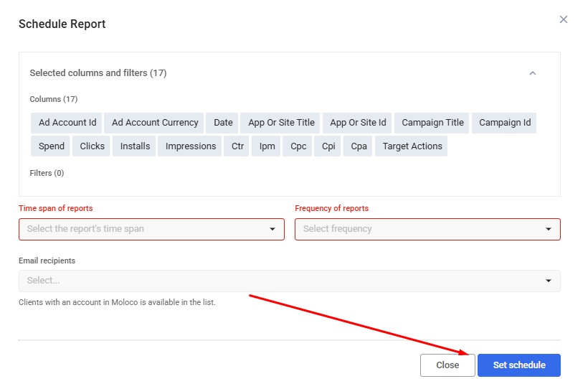Click the Spend column chip

(52, 146)
